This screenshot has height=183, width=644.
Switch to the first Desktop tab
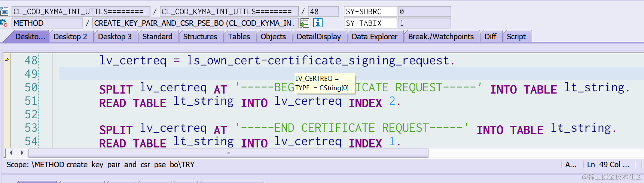tap(30, 37)
